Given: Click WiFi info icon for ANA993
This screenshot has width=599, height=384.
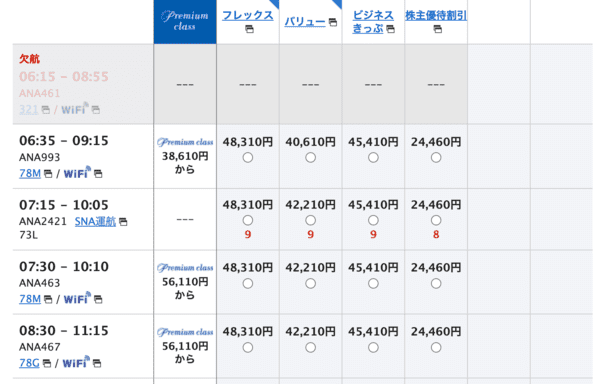Looking at the screenshot, I should (x=98, y=174).
